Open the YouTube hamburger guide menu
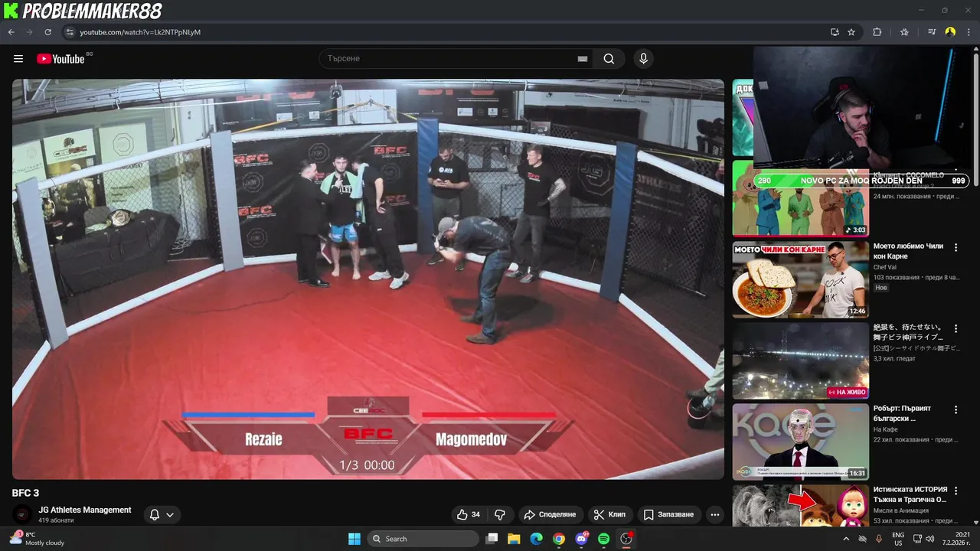The height and width of the screenshot is (551, 980). 18,59
